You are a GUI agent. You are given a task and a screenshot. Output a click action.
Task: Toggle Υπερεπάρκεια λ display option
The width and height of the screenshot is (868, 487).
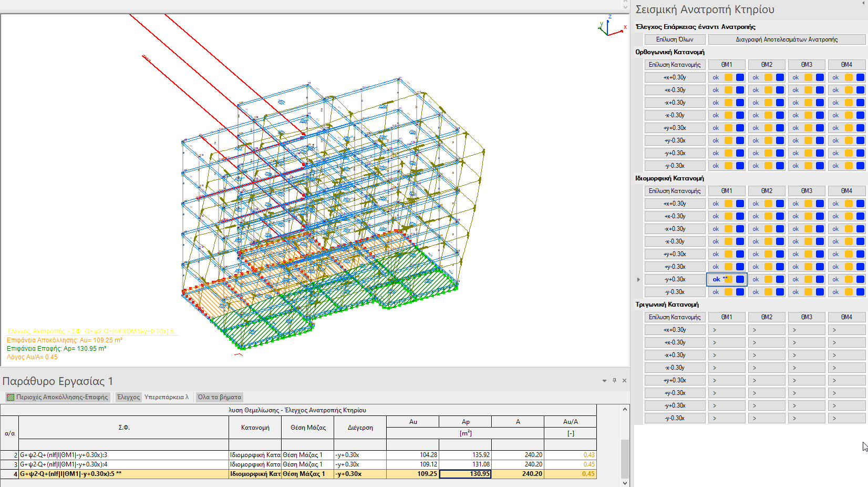click(x=166, y=397)
